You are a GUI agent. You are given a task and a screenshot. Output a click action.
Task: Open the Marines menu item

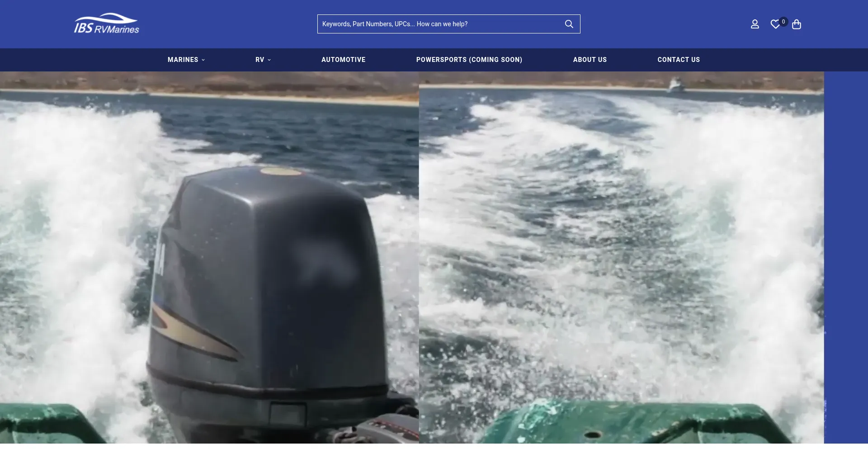coord(183,60)
